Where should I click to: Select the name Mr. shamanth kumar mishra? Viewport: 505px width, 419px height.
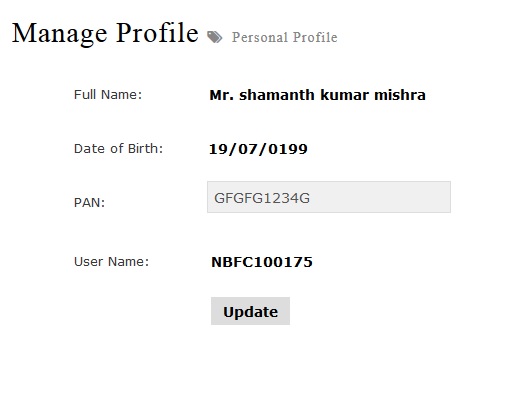[x=317, y=95]
